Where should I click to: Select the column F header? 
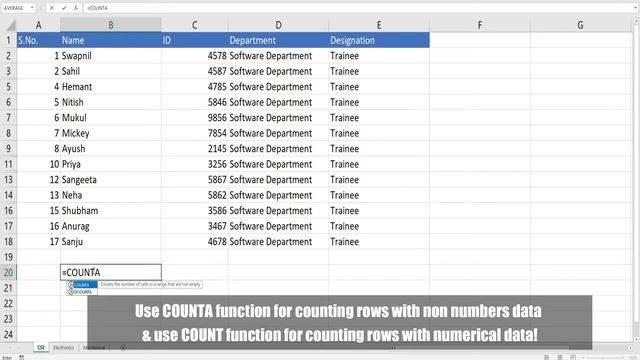pyautogui.click(x=480, y=25)
